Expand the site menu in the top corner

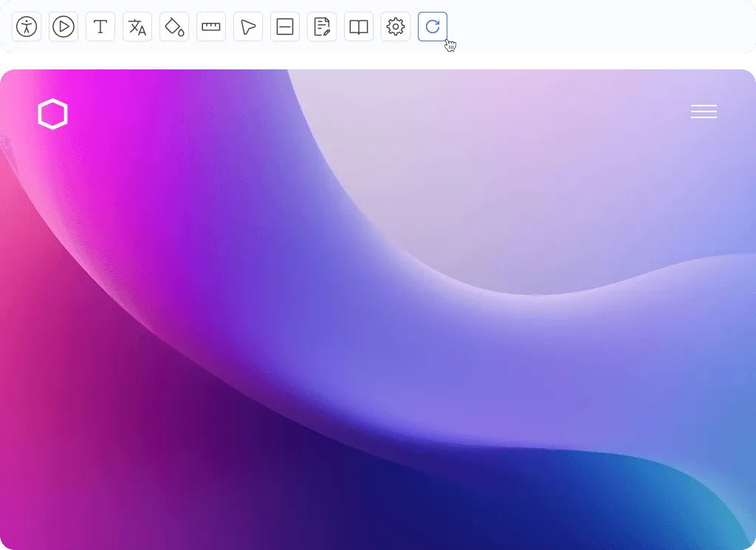click(x=704, y=111)
